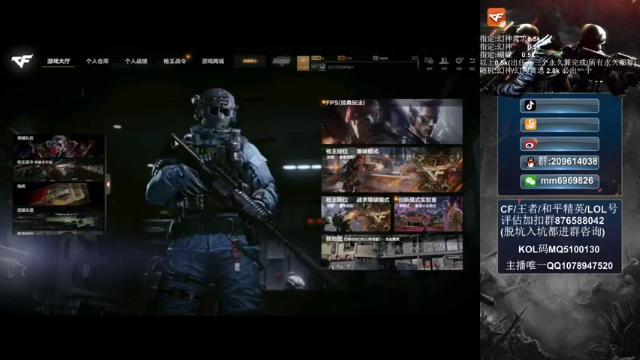The width and height of the screenshot is (640, 360).
Task: Open the banner showing an open book
Action: tap(59, 194)
